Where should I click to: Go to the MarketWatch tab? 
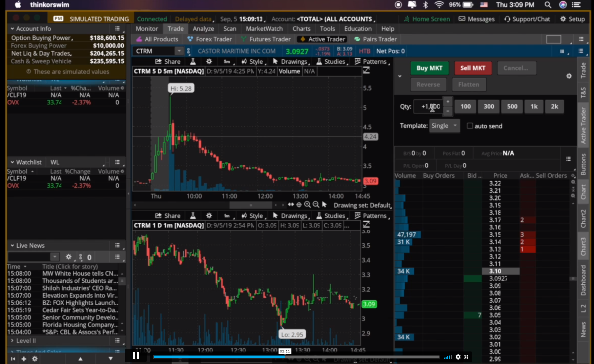point(264,29)
